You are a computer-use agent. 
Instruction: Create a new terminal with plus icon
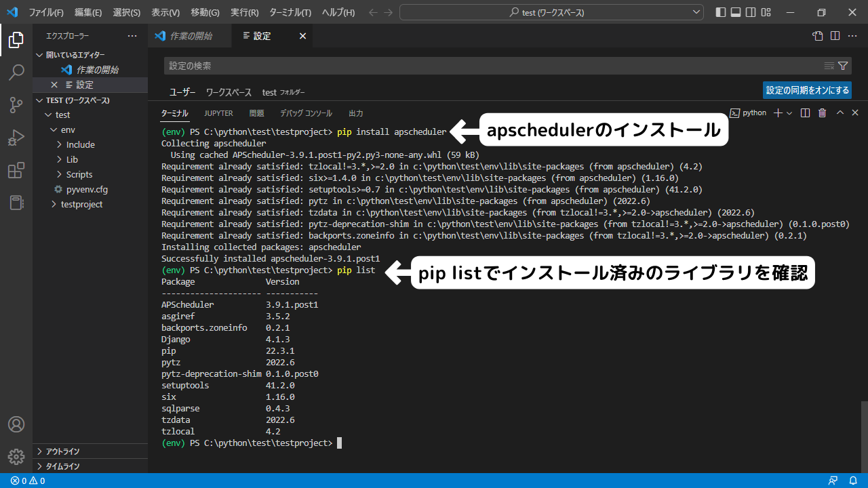point(778,113)
